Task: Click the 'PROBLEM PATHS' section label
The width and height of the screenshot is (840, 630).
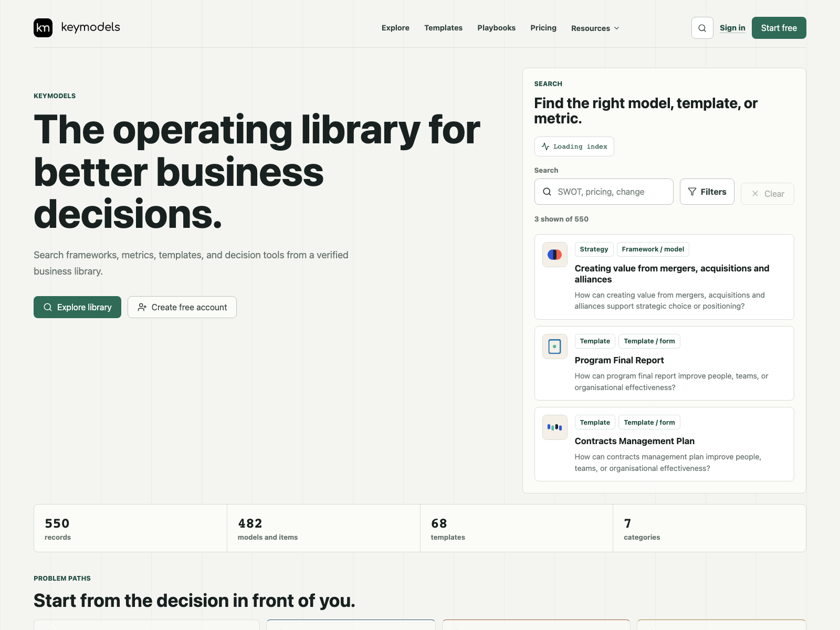Action: click(62, 578)
